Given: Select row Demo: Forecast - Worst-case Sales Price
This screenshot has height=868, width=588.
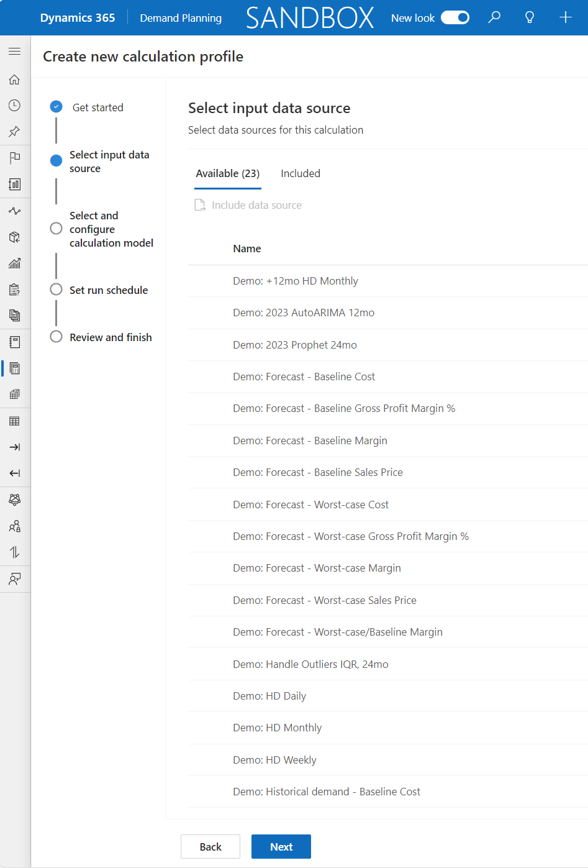Looking at the screenshot, I should [x=388, y=600].
